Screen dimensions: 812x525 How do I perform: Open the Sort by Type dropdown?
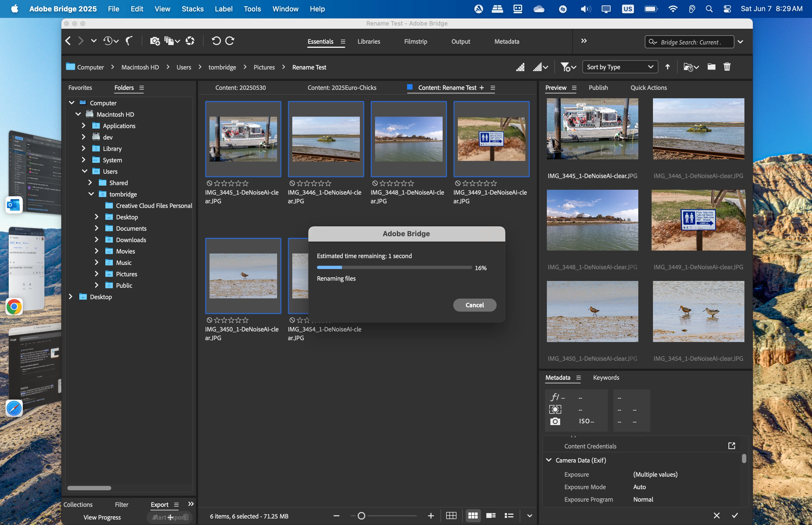620,67
